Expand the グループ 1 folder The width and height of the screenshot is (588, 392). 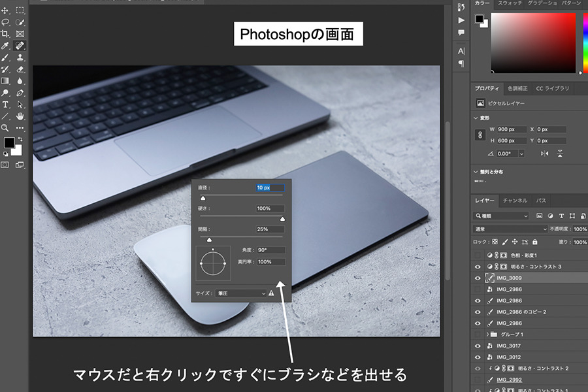click(x=487, y=335)
